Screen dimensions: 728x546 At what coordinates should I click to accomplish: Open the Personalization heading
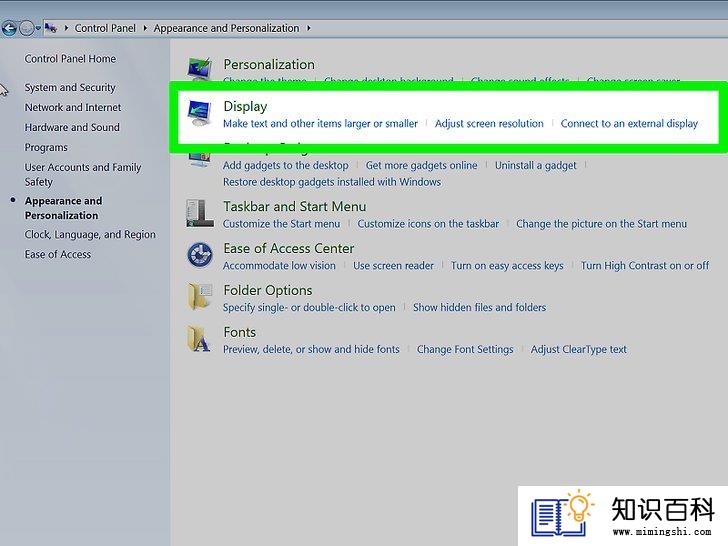[x=269, y=65]
